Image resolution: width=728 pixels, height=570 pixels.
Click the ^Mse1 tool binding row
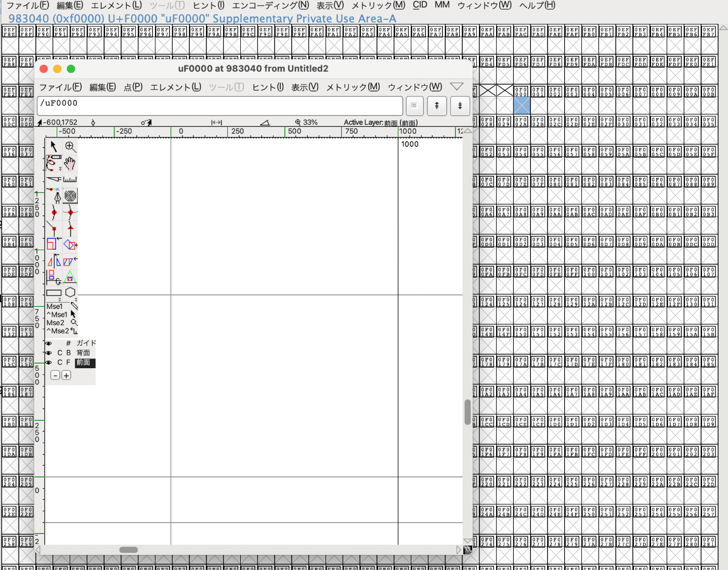coord(62,315)
